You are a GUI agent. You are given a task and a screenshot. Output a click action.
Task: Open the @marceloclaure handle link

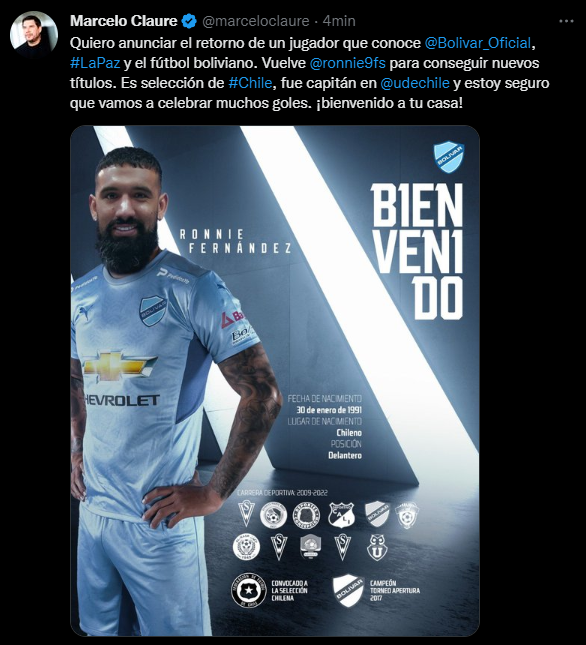pyautogui.click(x=255, y=21)
